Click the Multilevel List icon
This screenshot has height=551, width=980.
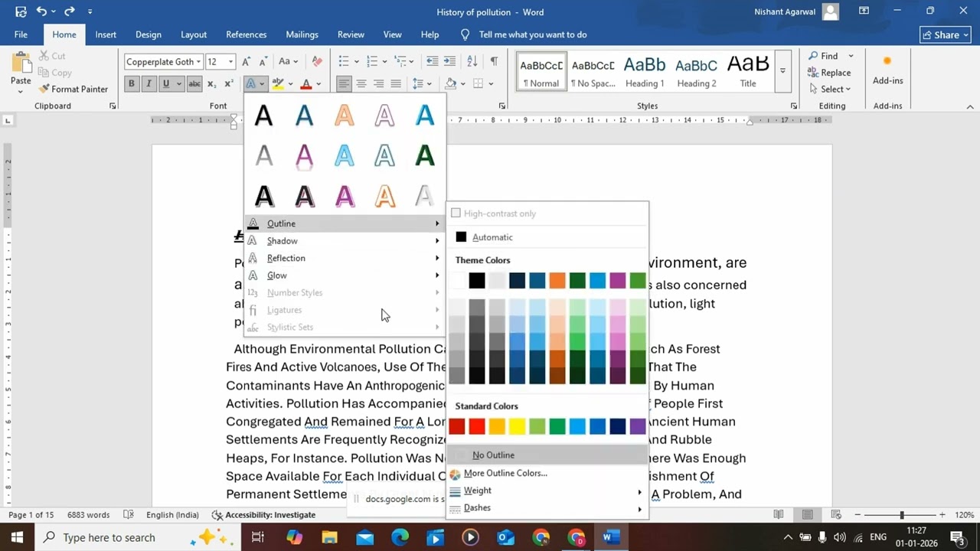[x=400, y=62]
